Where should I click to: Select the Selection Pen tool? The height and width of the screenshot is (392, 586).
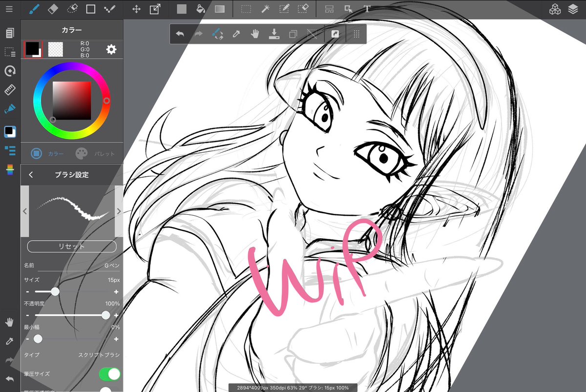coord(284,9)
